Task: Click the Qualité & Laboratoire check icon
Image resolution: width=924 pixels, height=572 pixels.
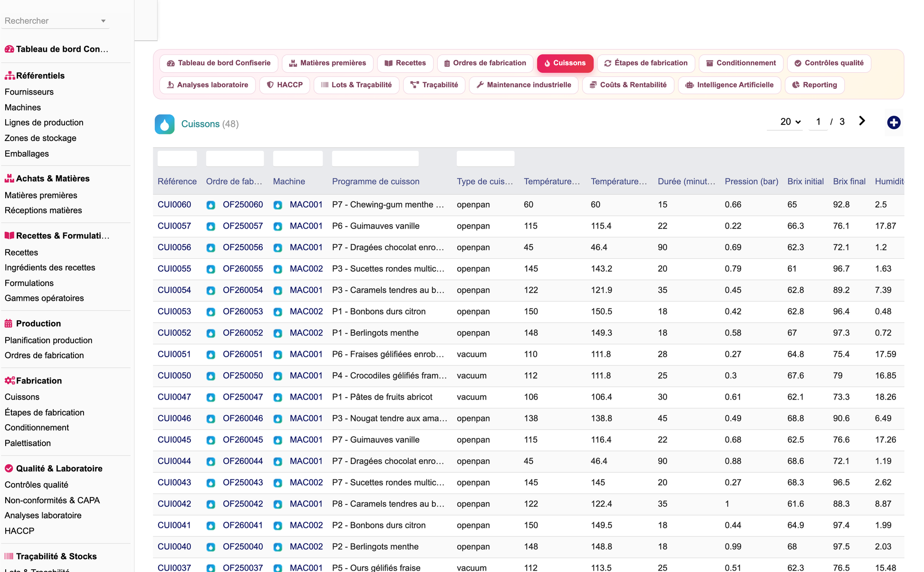Action: pyautogui.click(x=9, y=468)
